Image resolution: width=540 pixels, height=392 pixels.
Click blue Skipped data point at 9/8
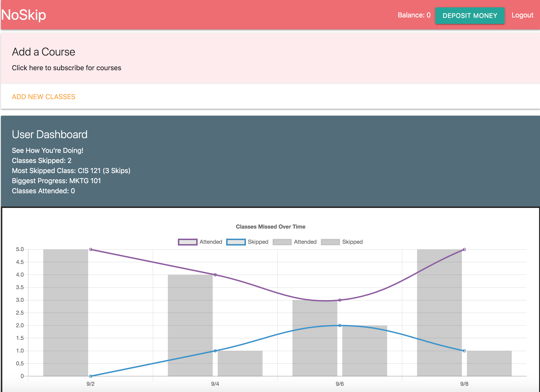click(x=464, y=351)
